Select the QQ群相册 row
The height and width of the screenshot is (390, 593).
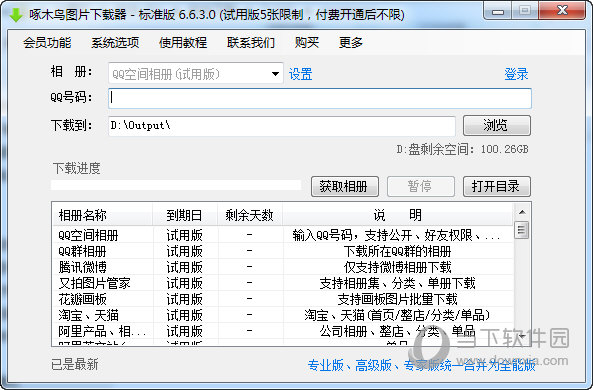[283, 251]
